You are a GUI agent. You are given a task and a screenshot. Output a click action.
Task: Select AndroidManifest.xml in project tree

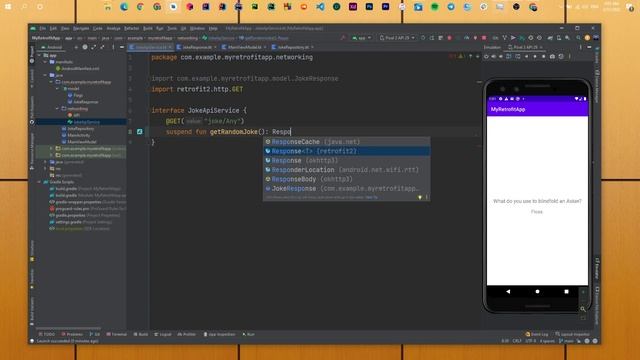78,69
